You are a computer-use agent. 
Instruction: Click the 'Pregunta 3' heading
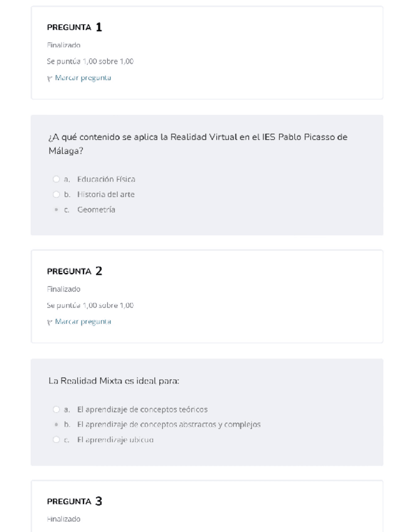(75, 501)
